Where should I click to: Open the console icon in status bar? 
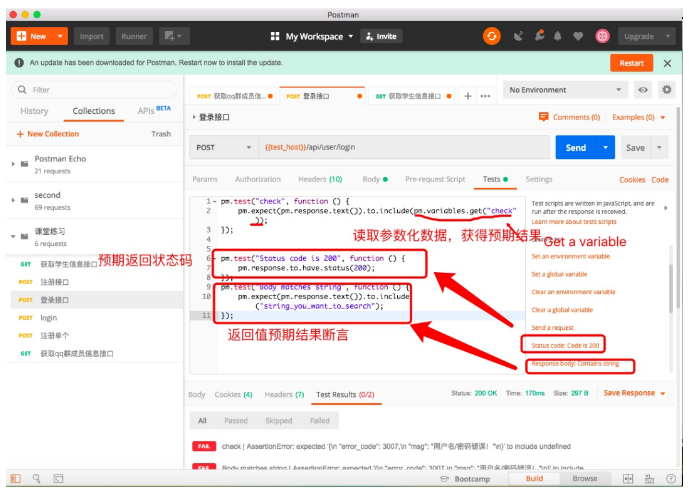(58, 478)
